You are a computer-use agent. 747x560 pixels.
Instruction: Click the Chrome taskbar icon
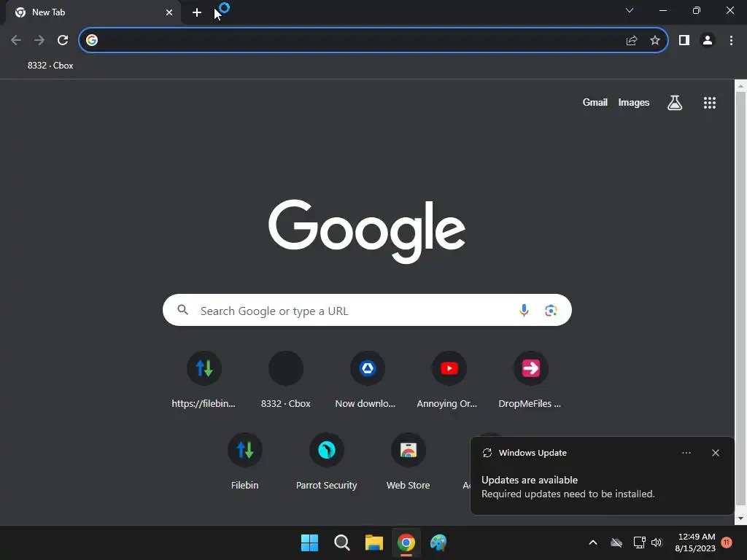pyautogui.click(x=406, y=542)
